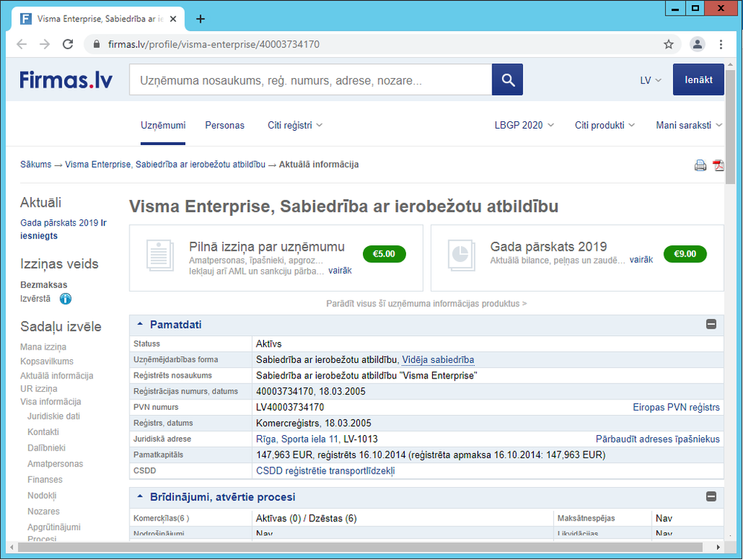743x560 pixels.
Task: Open Chrome three-dot menu
Action: pos(721,45)
